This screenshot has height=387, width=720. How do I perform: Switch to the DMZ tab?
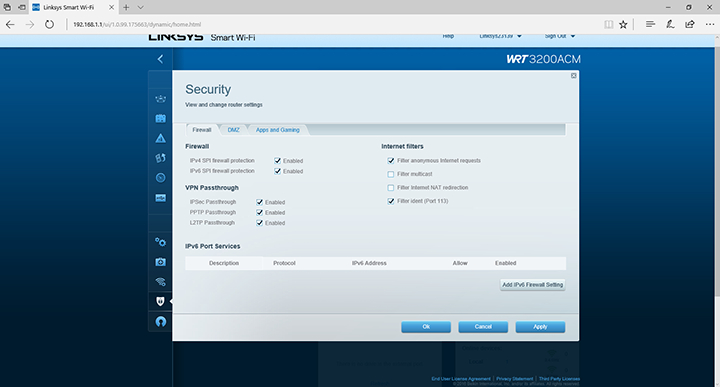pyautogui.click(x=233, y=130)
